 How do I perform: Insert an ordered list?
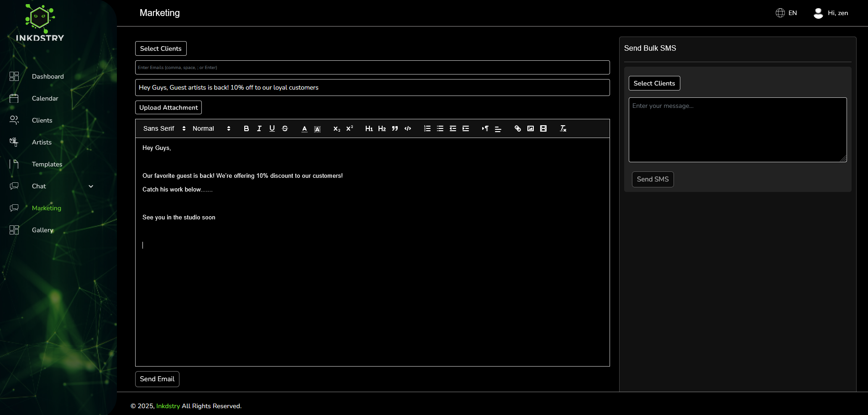click(427, 128)
